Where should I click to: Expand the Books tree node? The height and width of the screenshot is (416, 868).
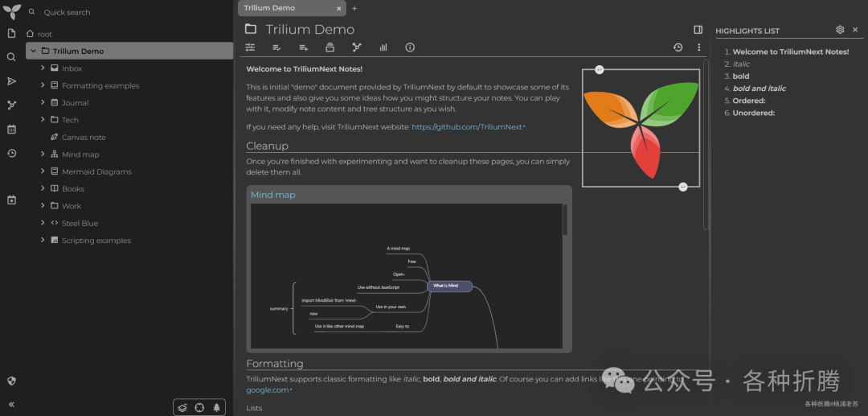pos(43,188)
